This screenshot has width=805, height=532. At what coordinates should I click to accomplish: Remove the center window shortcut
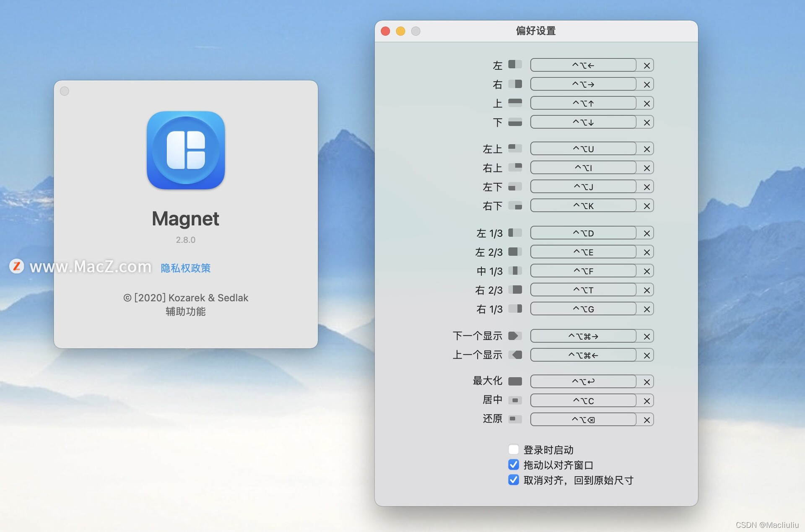coord(647,401)
